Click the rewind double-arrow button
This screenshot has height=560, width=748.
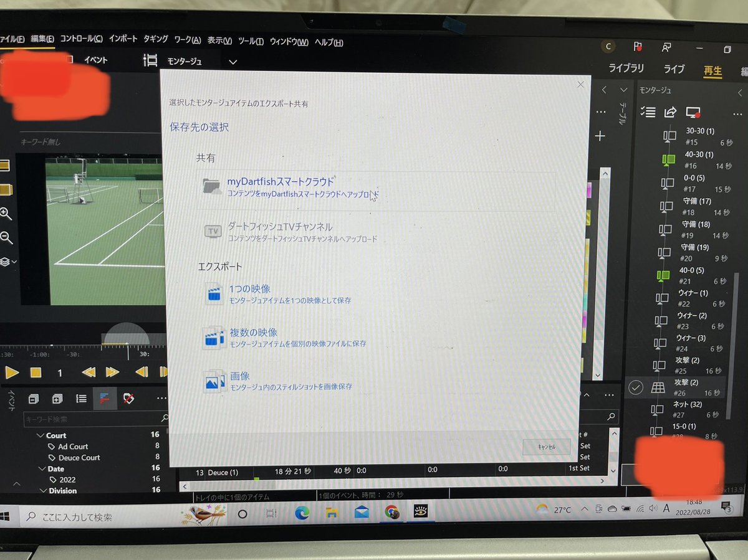pyautogui.click(x=89, y=373)
